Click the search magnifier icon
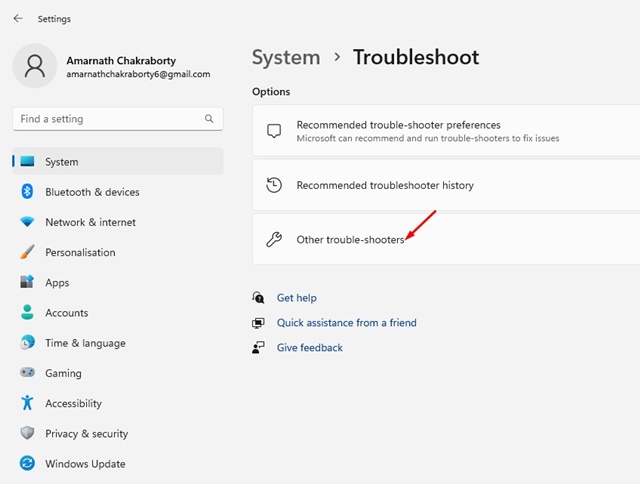The height and width of the screenshot is (484, 640). click(209, 119)
